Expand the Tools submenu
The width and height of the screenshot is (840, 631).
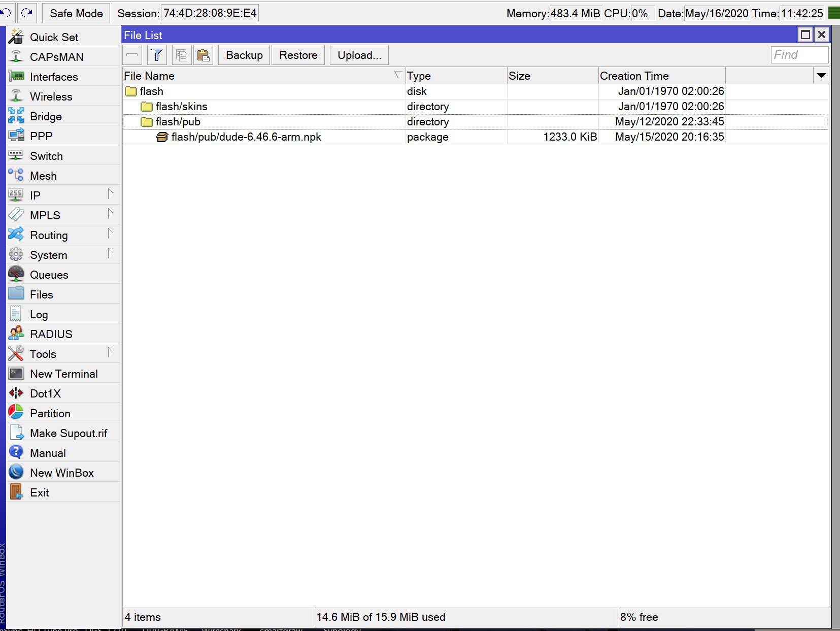[x=110, y=352]
